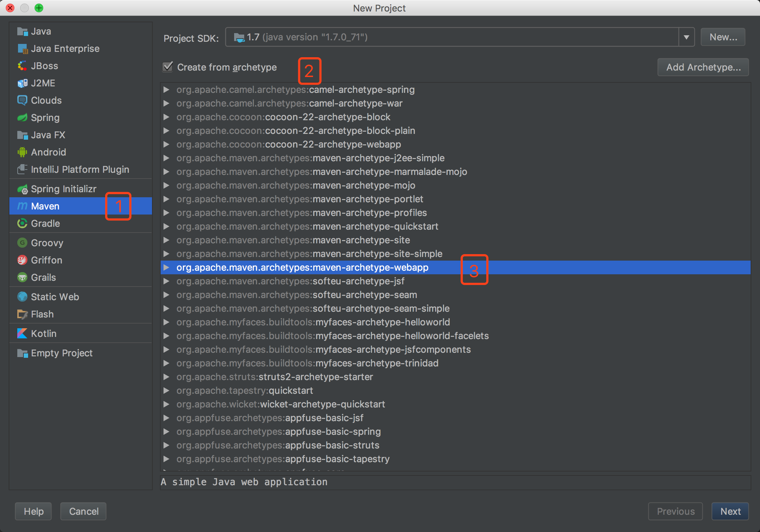The image size is (760, 532).
Task: Select appfuse-basic-tapestry archetype
Action: point(283,459)
